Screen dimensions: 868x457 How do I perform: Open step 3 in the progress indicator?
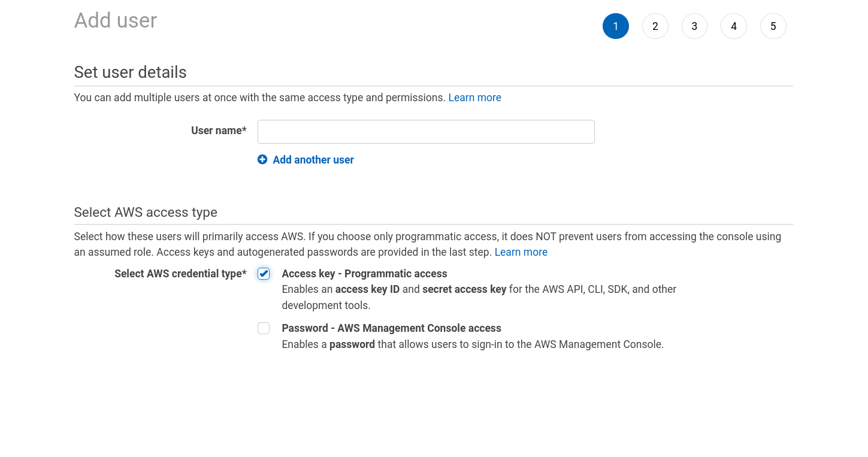coord(694,26)
